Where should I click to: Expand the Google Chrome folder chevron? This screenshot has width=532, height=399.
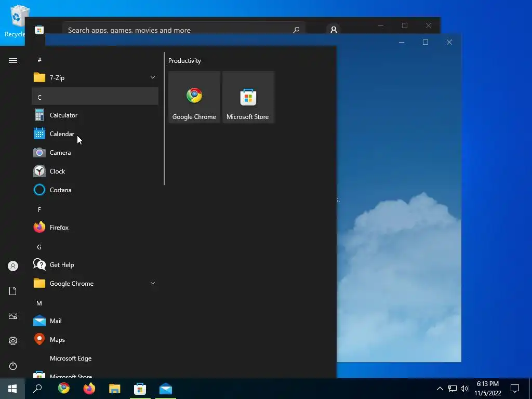tap(153, 283)
